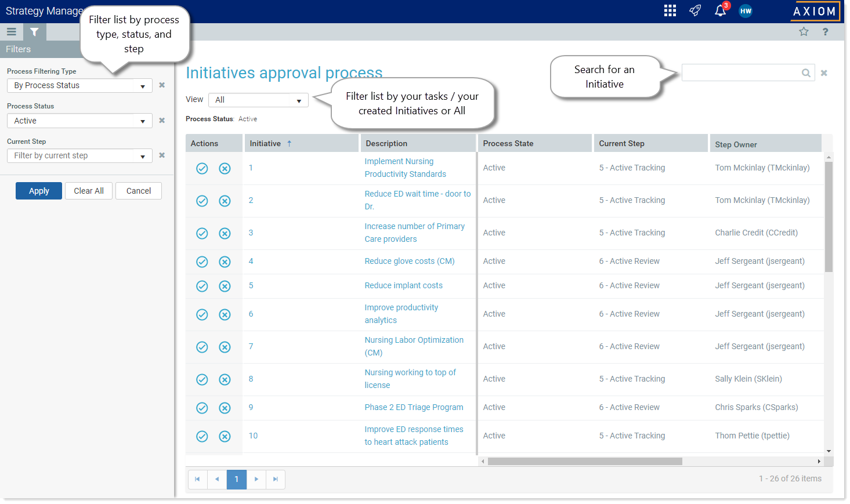Reject Initiative 4 with the circled X icon

(x=225, y=262)
